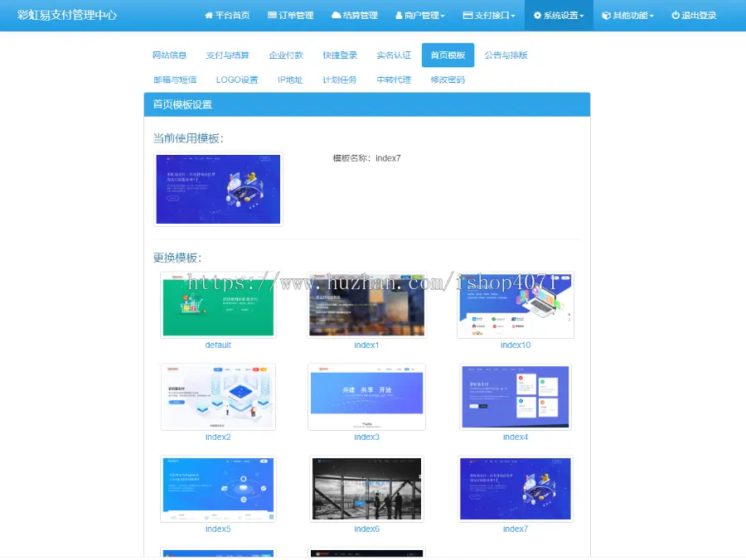Go to 订单管理 order list icon
Image resolution: width=746 pixels, height=560 pixels.
point(272,15)
